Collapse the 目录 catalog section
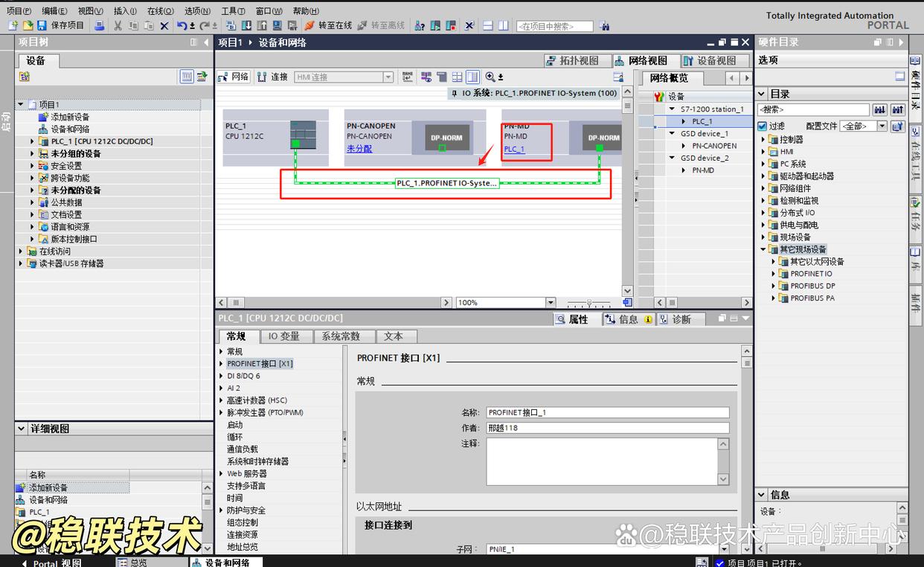 [762, 94]
